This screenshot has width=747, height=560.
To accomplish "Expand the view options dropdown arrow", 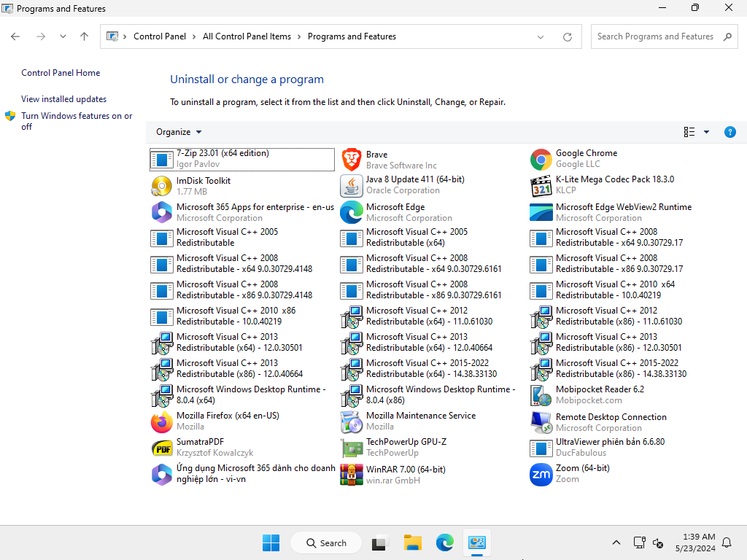I will pos(706,132).
